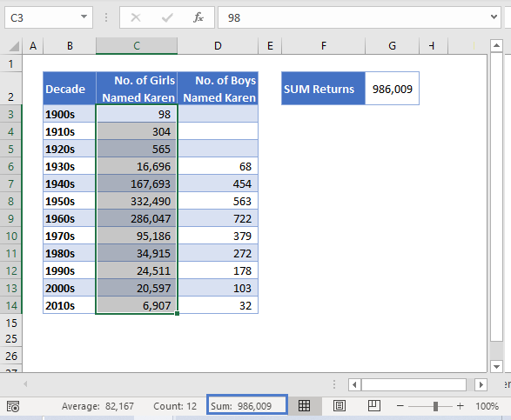
Task: Select row 14 header
Action: (10, 305)
